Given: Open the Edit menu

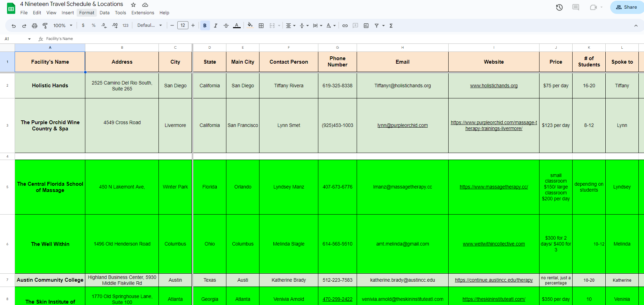Looking at the screenshot, I should 37,13.
